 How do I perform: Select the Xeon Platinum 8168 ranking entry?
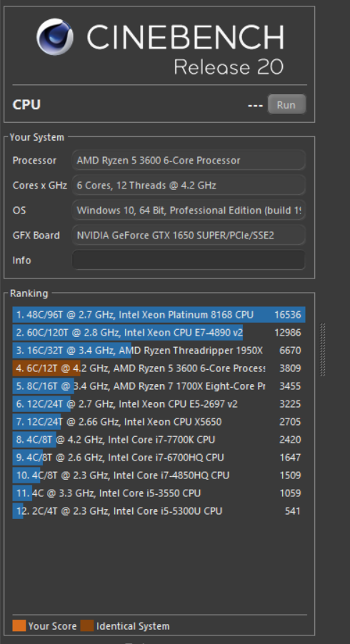coord(159,315)
